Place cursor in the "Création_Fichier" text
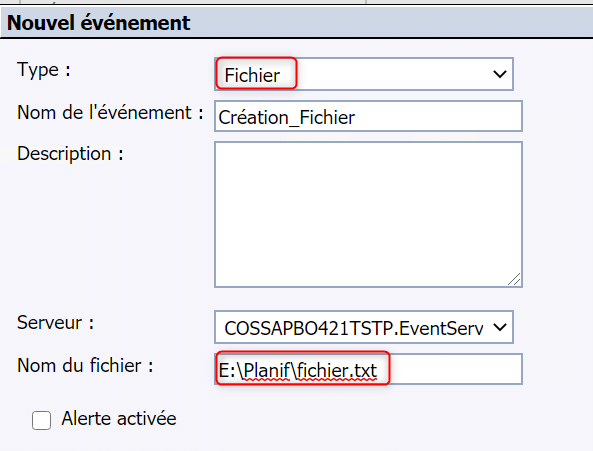The height and width of the screenshot is (451, 593). click(x=287, y=118)
